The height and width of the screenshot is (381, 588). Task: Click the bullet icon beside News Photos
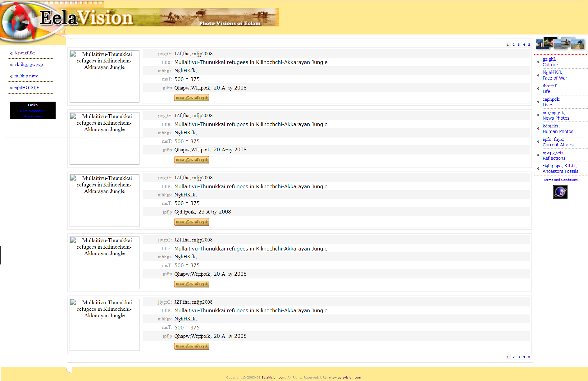[x=538, y=115]
